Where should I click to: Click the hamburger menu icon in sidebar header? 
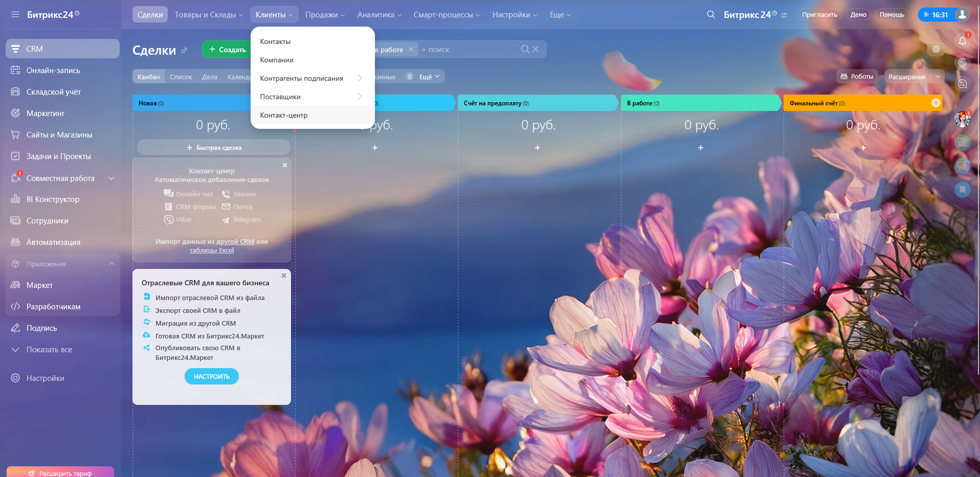(x=15, y=15)
